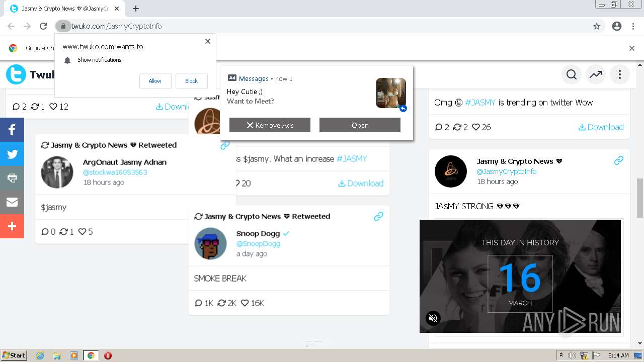The height and width of the screenshot is (362, 644).
Task: Click the Messages ad title
Action: click(x=254, y=78)
